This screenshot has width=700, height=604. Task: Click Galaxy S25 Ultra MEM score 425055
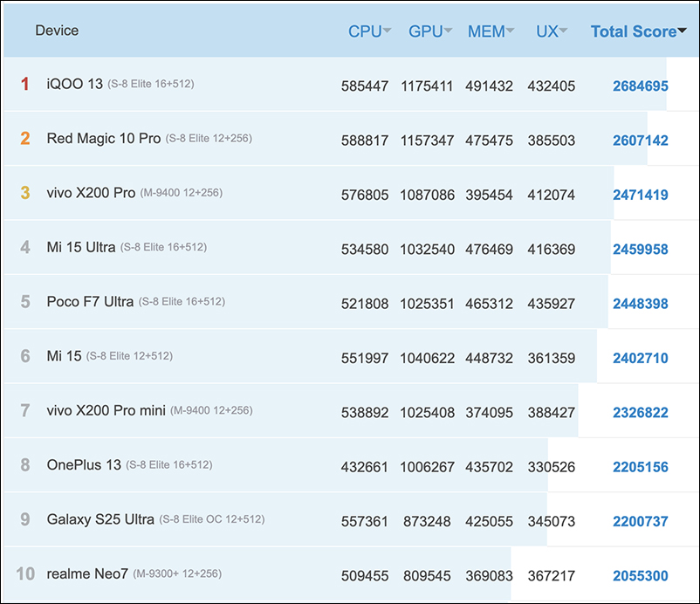pos(489,521)
